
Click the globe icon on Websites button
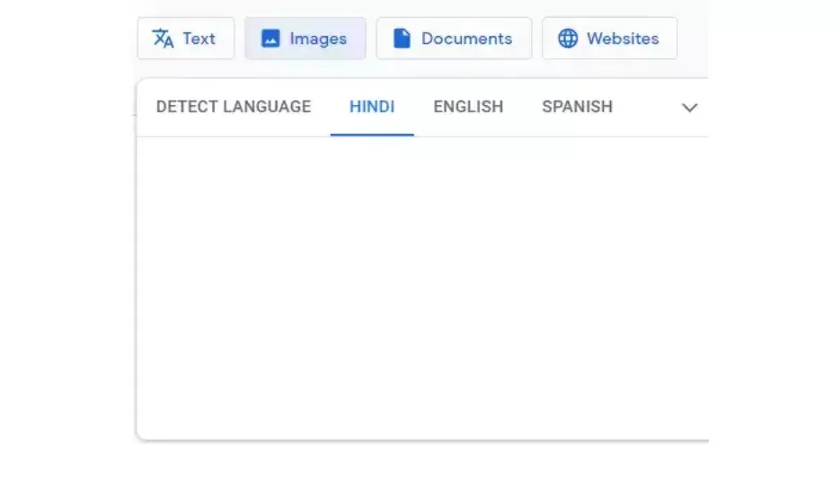click(x=568, y=39)
